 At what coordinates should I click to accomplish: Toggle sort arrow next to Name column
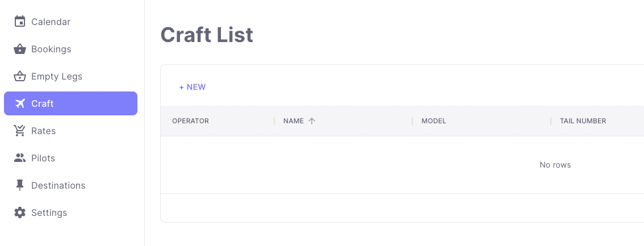[312, 121]
